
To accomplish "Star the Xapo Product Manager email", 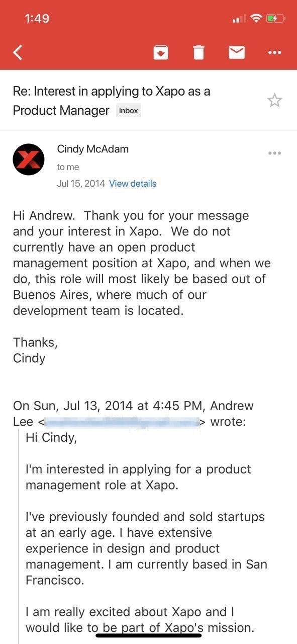I will click(274, 101).
